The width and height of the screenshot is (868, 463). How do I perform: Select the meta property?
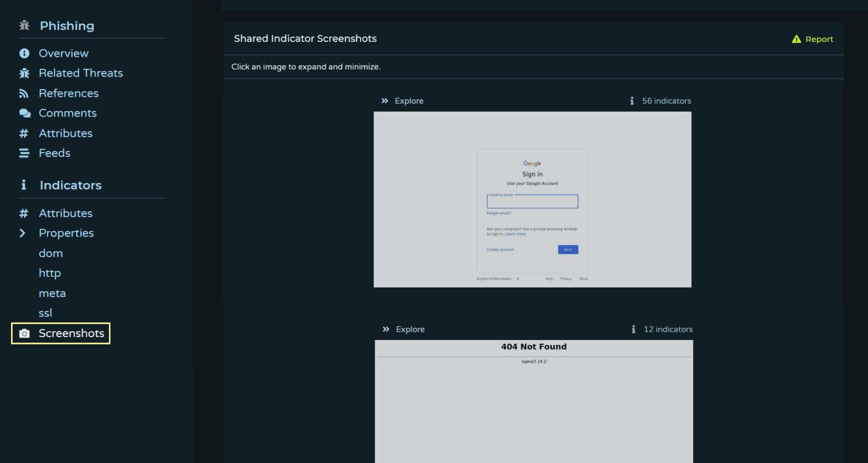(x=52, y=293)
